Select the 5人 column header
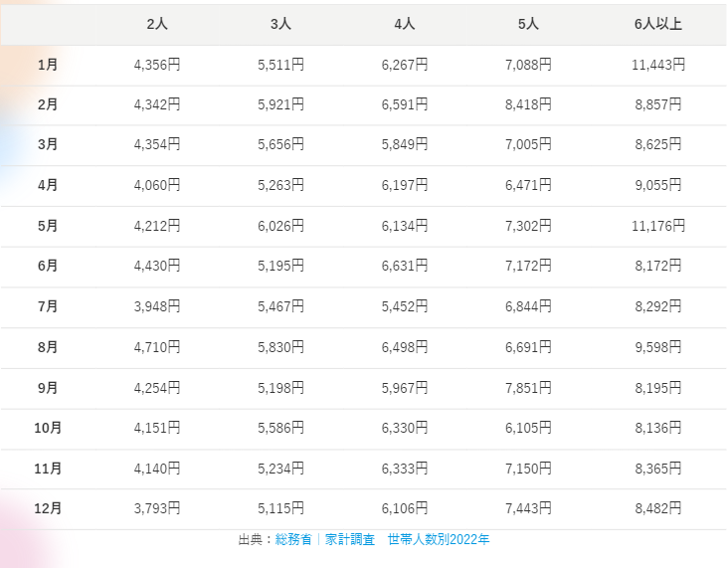 pyautogui.click(x=528, y=23)
